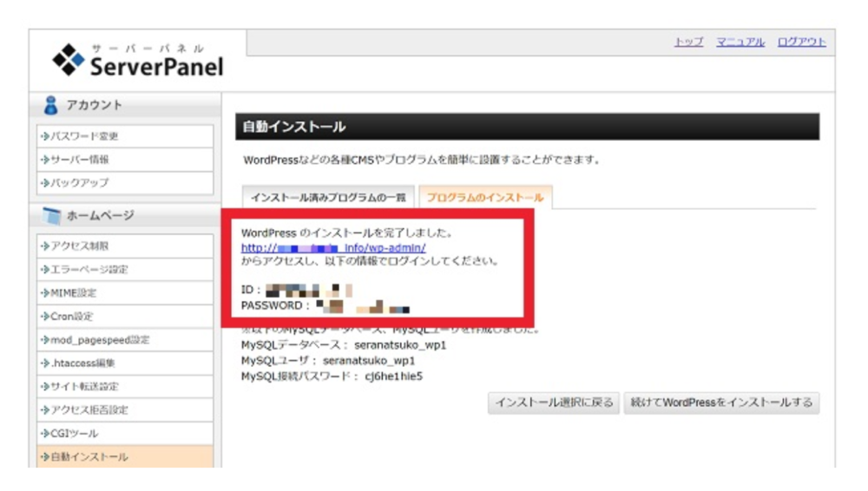The image size is (868, 491).
Task: Open サーバー情報 in the sidebar
Action: [x=125, y=160]
